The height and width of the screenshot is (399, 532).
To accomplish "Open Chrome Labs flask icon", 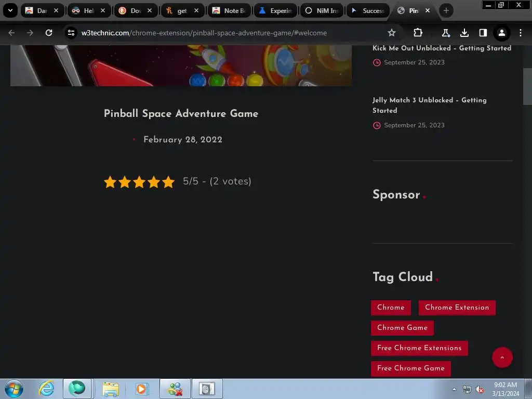I will pyautogui.click(x=446, y=33).
